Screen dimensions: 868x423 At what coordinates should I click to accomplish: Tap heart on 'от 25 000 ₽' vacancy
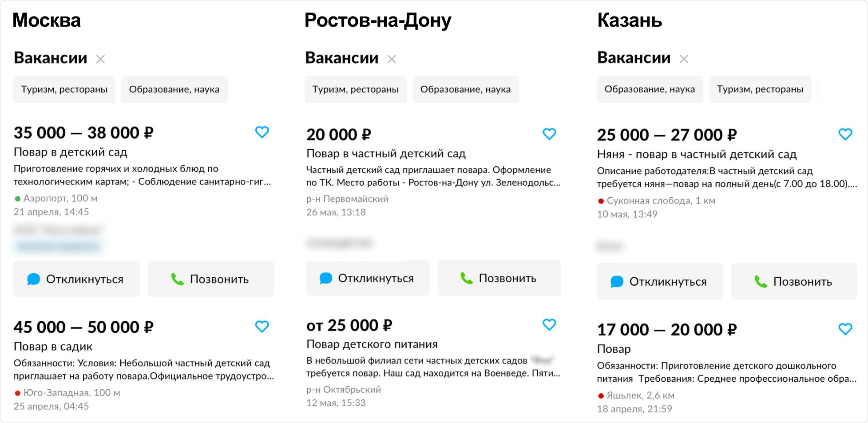pyautogui.click(x=549, y=325)
